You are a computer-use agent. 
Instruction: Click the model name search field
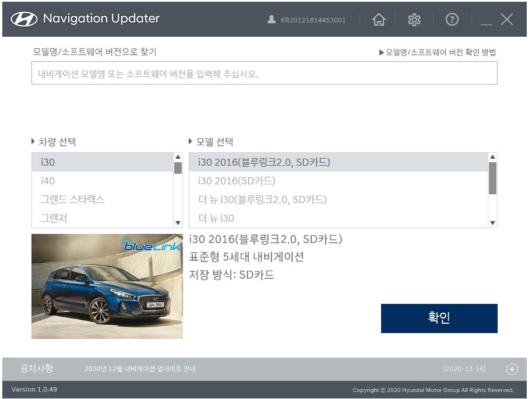(265, 73)
